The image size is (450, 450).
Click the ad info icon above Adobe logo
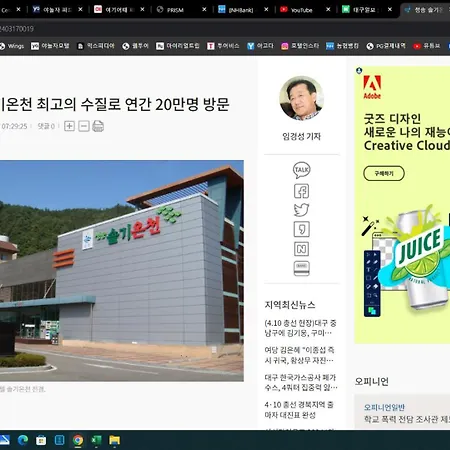pos(359,70)
